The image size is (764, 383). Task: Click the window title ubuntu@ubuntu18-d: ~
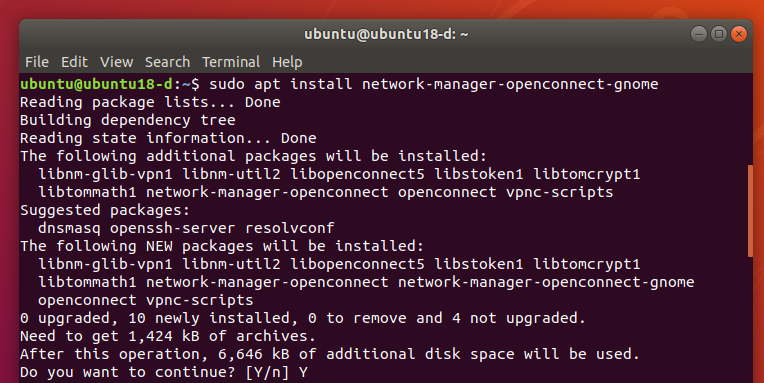[x=386, y=34]
